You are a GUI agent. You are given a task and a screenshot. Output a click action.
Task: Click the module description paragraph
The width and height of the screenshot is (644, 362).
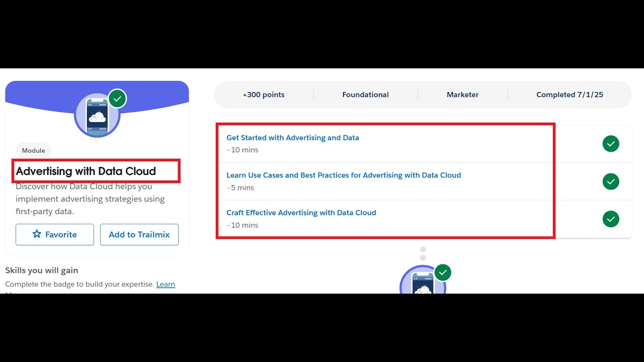tap(90, 199)
